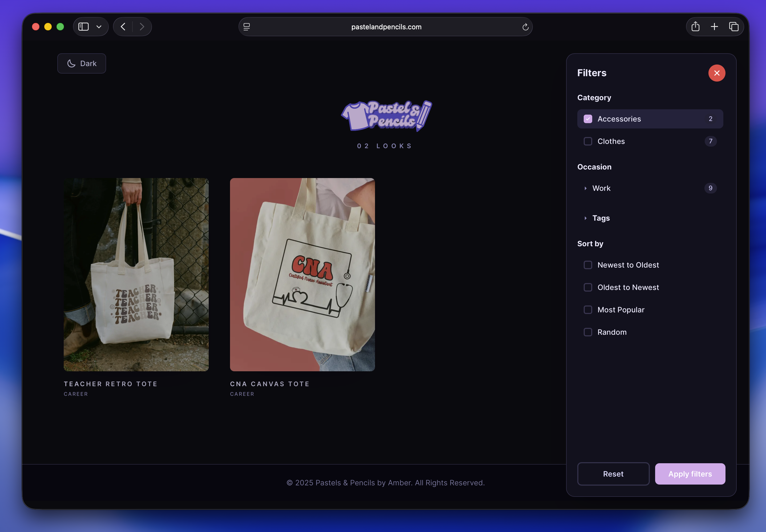Click the page reader icon in address bar
Screen dimensions: 766x532
coord(247,27)
